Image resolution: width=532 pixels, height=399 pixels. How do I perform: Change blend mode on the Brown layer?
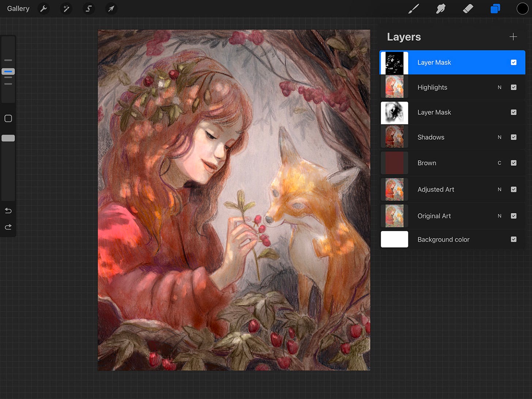(x=499, y=163)
